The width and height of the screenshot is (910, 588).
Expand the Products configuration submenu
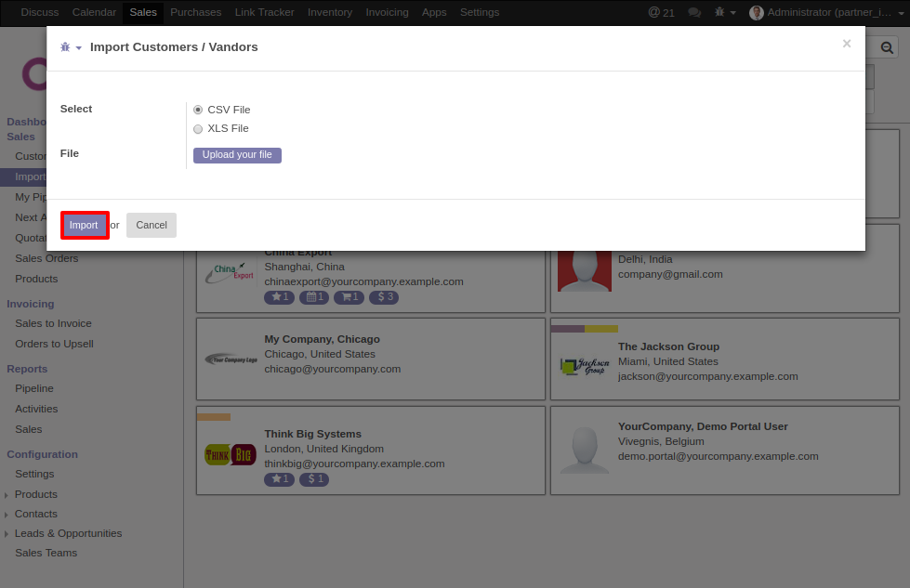coord(35,494)
